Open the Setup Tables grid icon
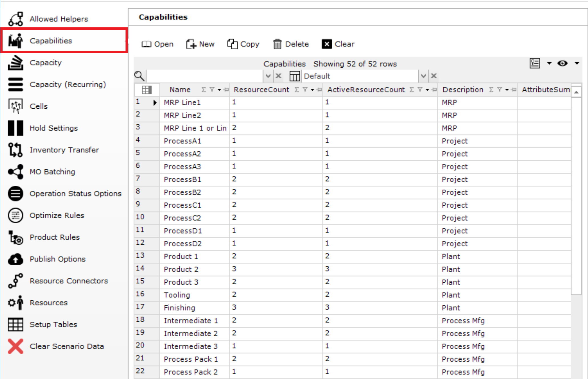The width and height of the screenshot is (588, 379). coord(15,324)
